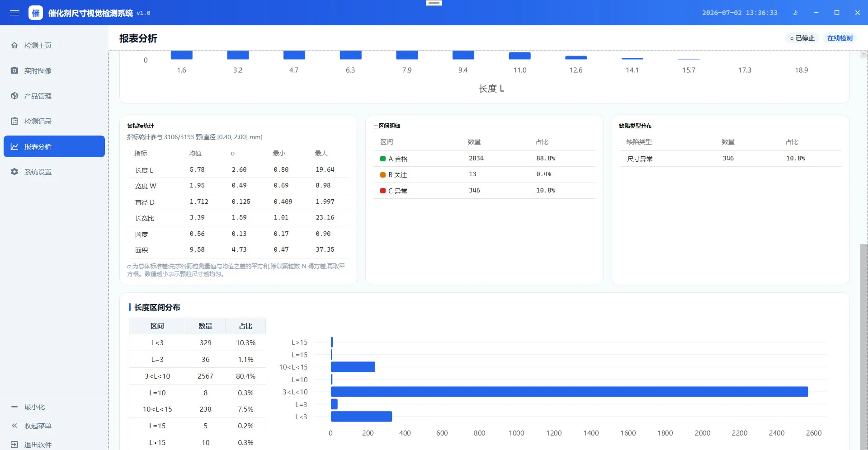Viewport: 868px width, 450px height.
Task: Click the red C 异常 color marker
Action: pyautogui.click(x=383, y=191)
